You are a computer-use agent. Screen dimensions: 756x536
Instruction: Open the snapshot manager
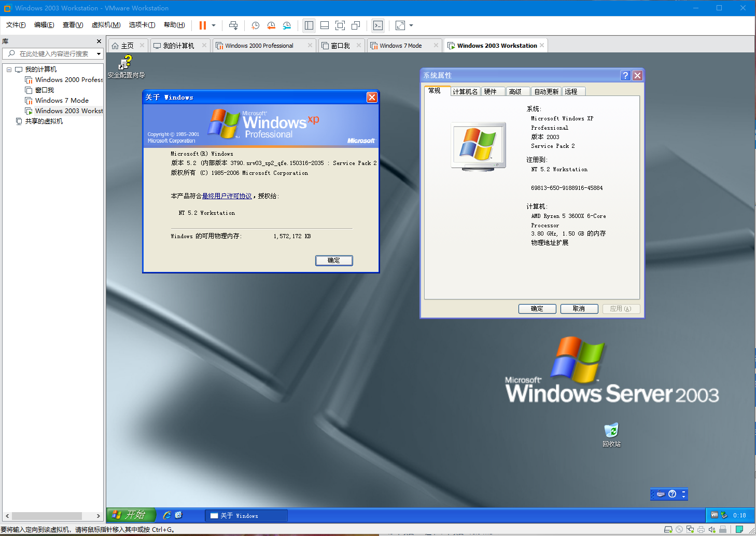click(x=287, y=25)
